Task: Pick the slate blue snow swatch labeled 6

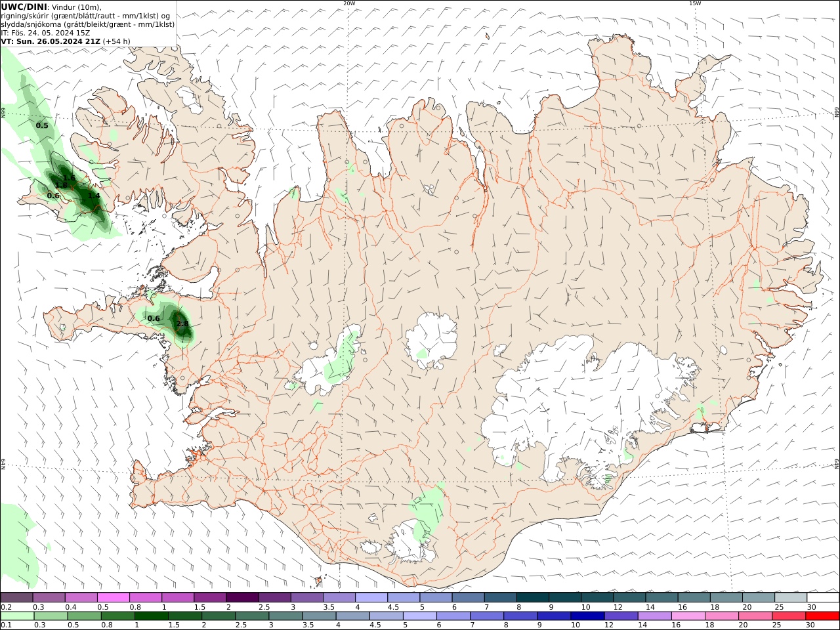Action: tap(469, 597)
